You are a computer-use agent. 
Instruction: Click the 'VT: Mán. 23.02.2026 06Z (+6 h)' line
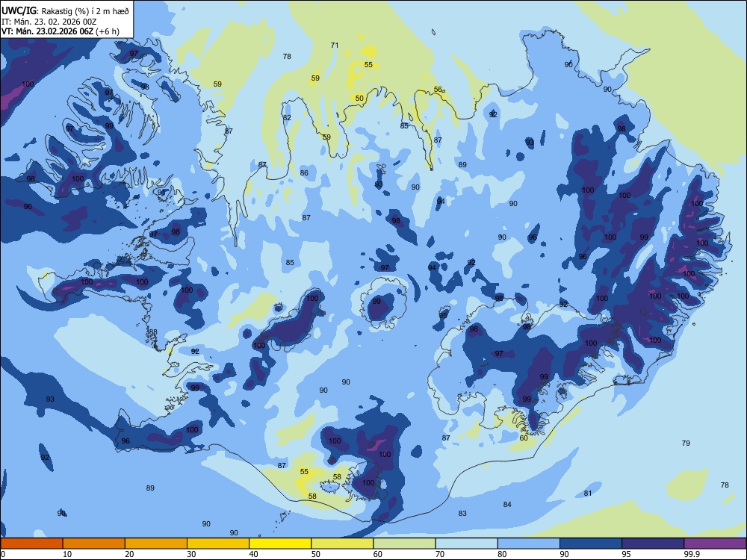pyautogui.click(x=61, y=31)
